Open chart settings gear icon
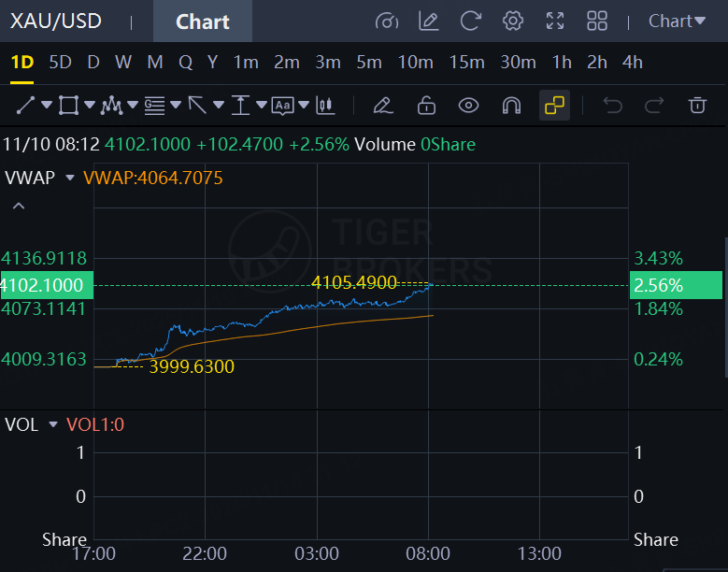The width and height of the screenshot is (728, 572). 512,21
